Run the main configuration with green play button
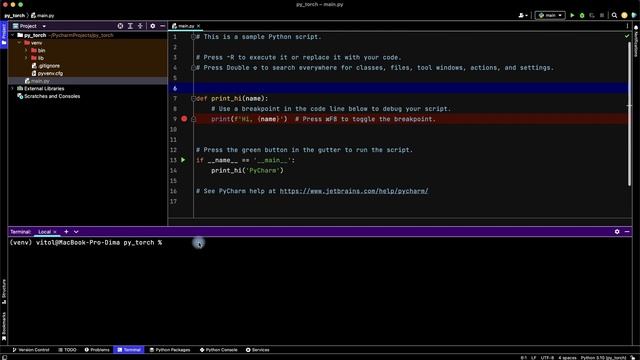Screen dimensions: 640x360 572,16
